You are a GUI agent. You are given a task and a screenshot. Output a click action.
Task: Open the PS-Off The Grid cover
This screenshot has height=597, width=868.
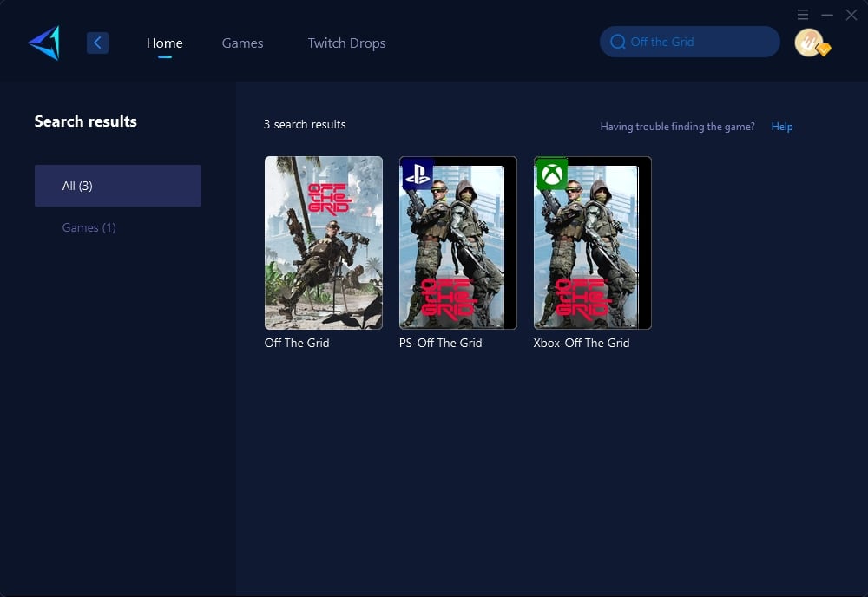pyautogui.click(x=457, y=243)
